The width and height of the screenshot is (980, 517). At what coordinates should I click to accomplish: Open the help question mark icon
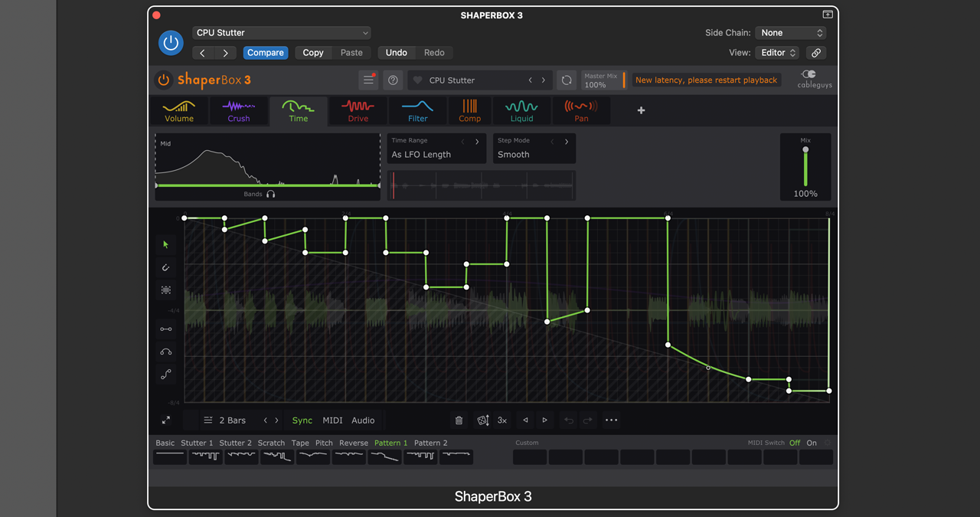point(393,80)
